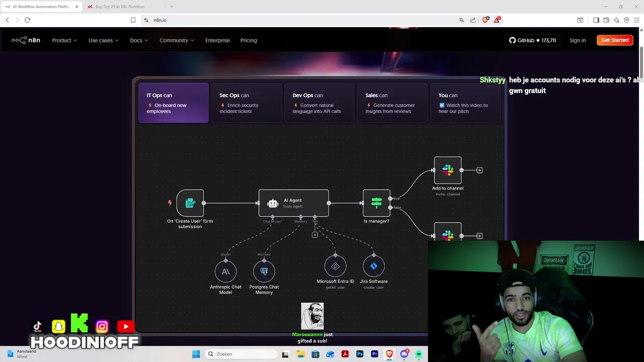
Task: Toggle the browser sidebar panel icon
Action: point(596,20)
